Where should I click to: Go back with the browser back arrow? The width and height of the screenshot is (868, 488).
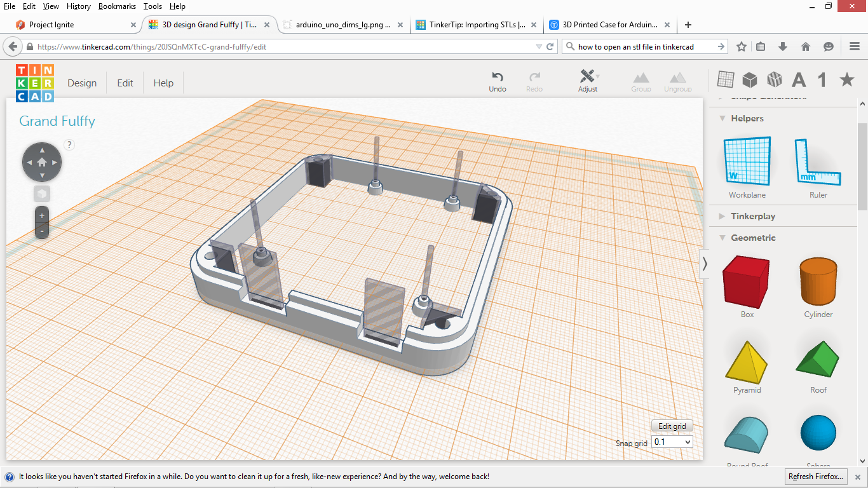[12, 46]
